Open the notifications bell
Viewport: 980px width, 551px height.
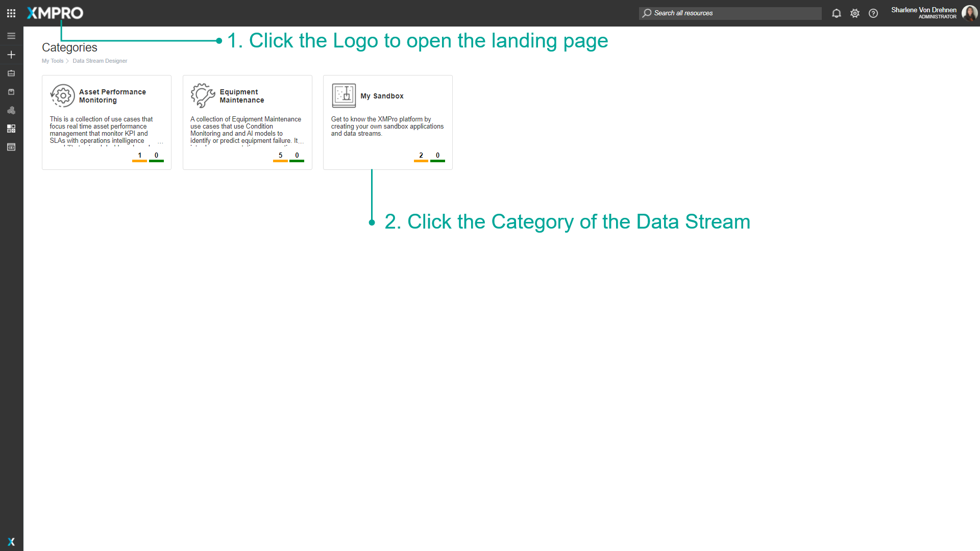[836, 13]
